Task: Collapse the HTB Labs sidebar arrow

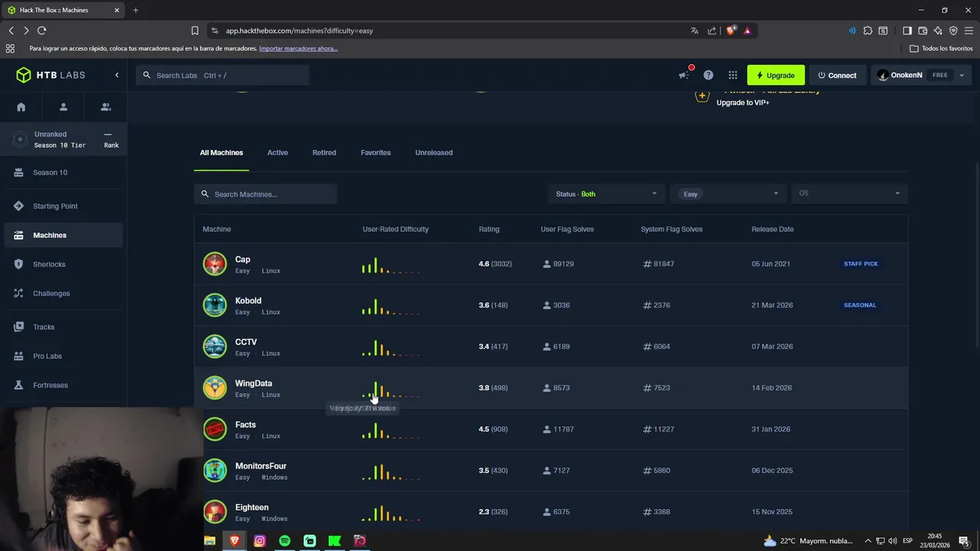Action: point(117,75)
